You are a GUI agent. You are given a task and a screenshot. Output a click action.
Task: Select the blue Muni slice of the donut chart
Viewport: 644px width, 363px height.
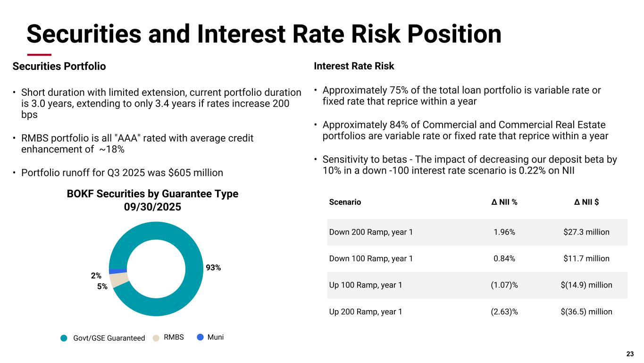tap(118, 271)
